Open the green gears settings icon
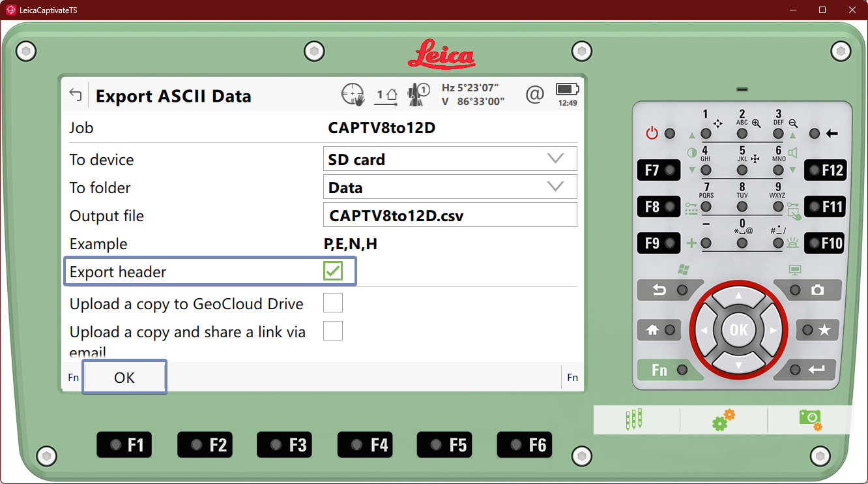The image size is (868, 484). [723, 419]
